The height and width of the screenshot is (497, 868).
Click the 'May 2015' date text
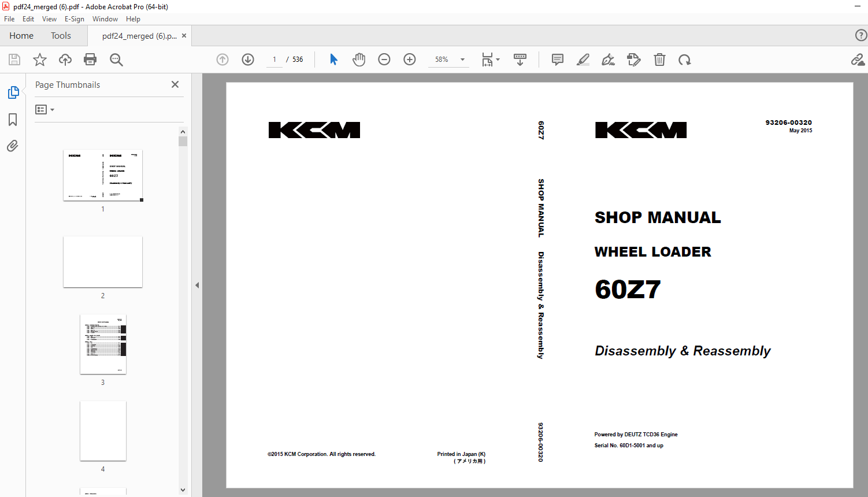[800, 131]
